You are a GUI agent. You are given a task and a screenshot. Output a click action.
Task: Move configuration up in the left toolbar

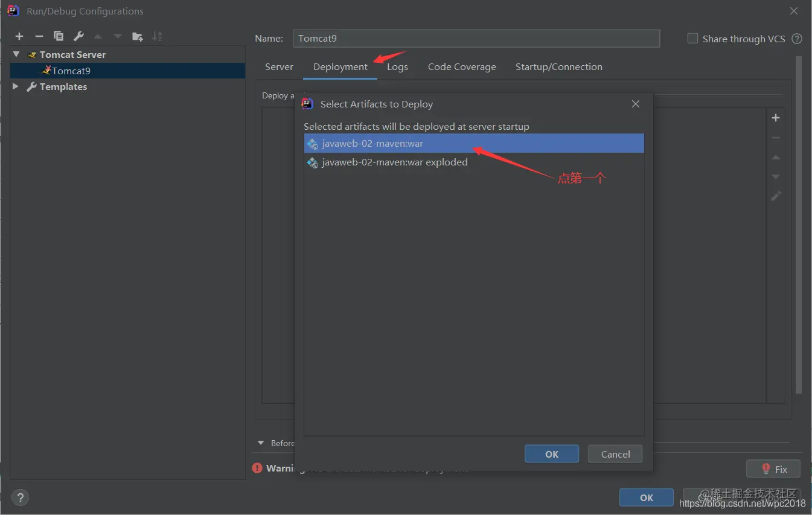point(98,37)
